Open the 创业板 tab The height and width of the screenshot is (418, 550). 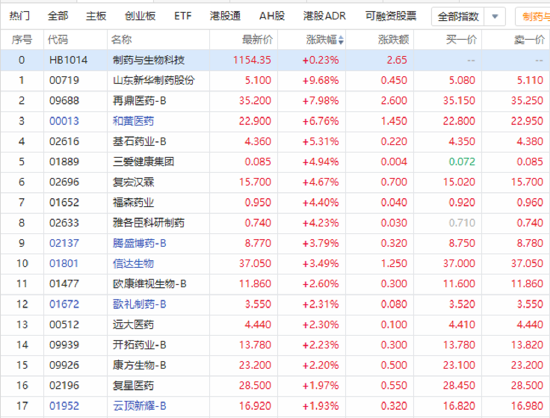[140, 16]
